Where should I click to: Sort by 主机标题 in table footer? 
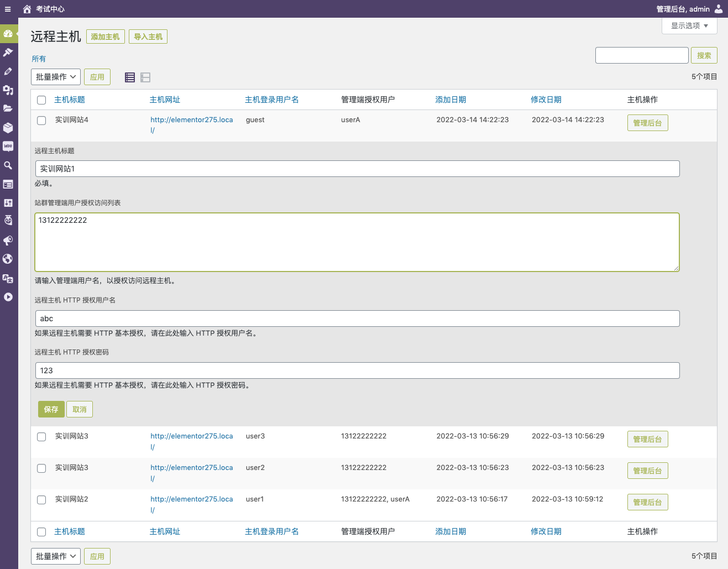pyautogui.click(x=70, y=531)
